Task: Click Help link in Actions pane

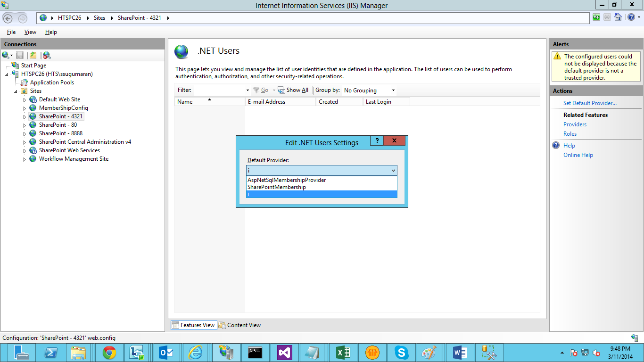Action: pos(569,146)
